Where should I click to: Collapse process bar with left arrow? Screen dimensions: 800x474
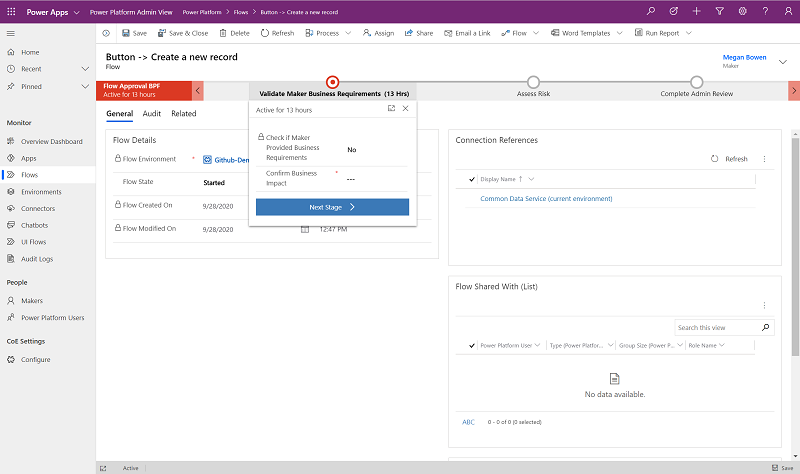click(198, 91)
